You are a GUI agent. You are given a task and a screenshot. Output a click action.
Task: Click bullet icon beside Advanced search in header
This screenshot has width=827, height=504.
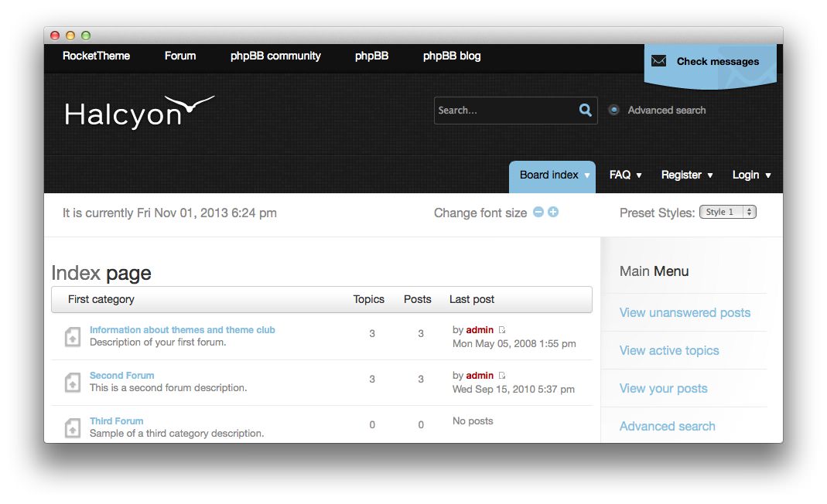[x=614, y=111]
